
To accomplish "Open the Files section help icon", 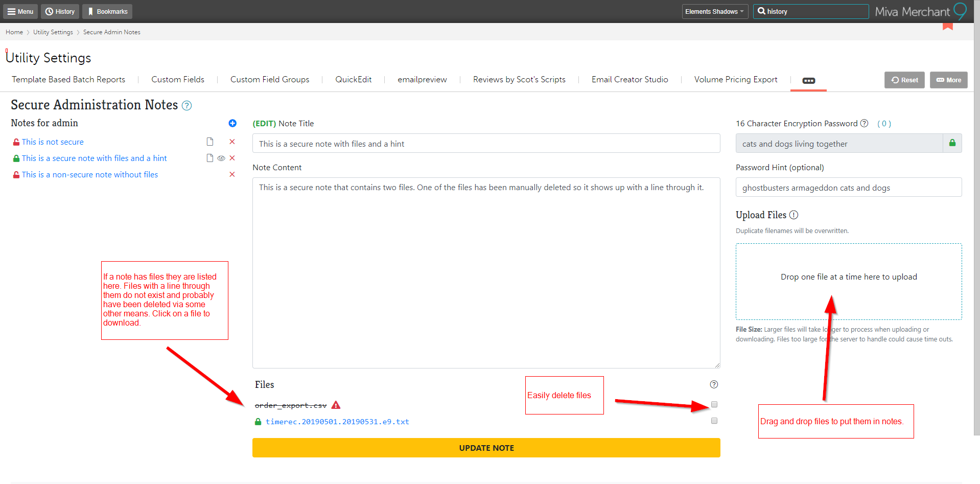I will 714,384.
